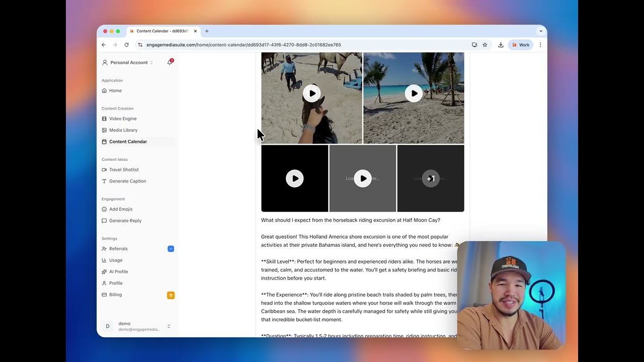Viewport: 644px width, 362px height.
Task: View site information icon in address bar
Action: (x=140, y=45)
